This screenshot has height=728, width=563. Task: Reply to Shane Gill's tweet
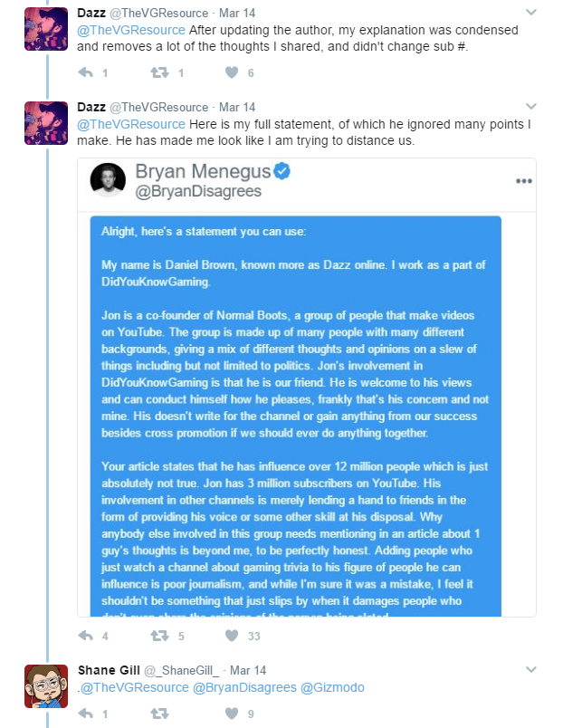pyautogui.click(x=85, y=714)
